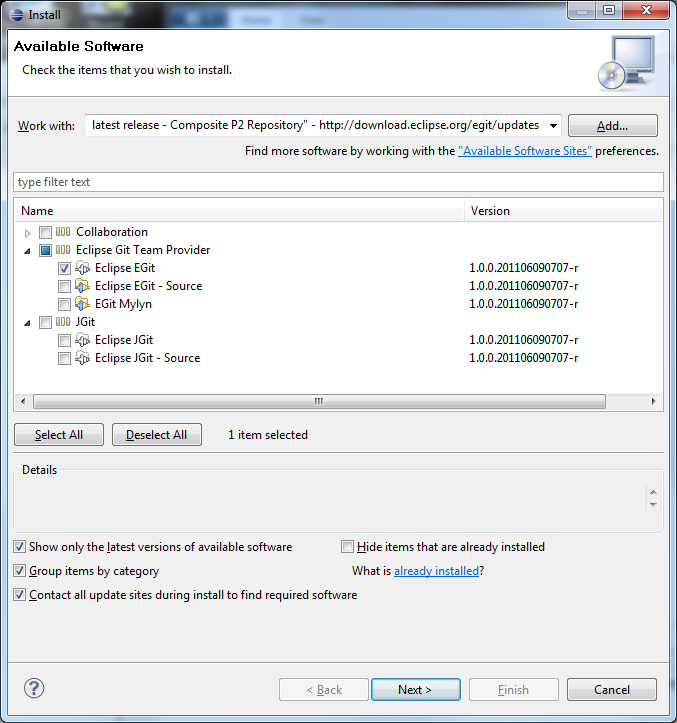Disable Show only the latest versions option
Screen dimensions: 677x723
click(x=19, y=547)
